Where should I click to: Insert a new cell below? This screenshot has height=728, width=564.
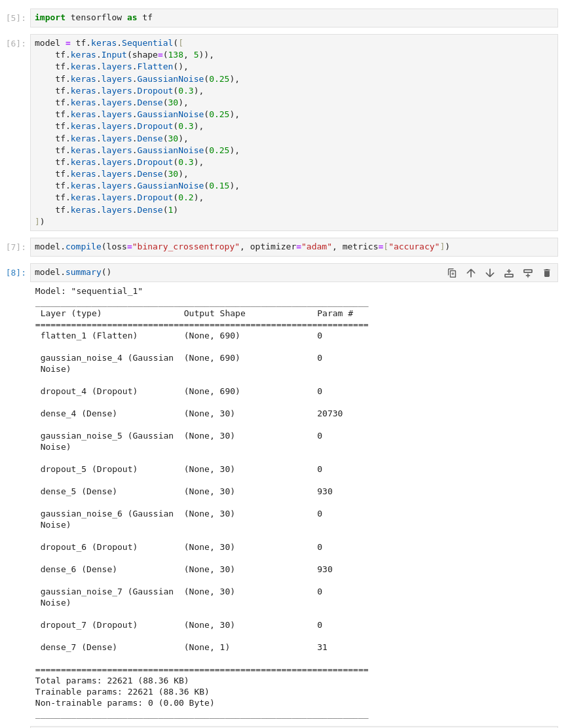point(528,273)
